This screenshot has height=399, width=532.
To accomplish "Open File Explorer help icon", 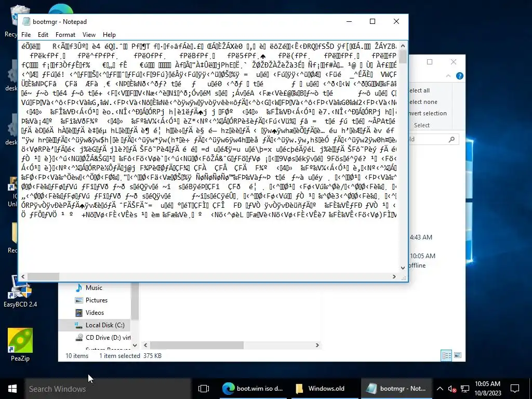I will point(460,76).
